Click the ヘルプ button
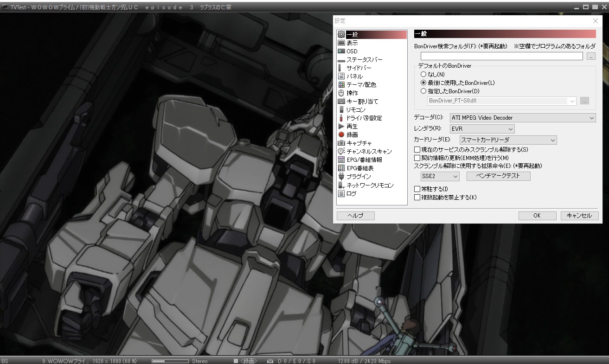 (x=355, y=216)
